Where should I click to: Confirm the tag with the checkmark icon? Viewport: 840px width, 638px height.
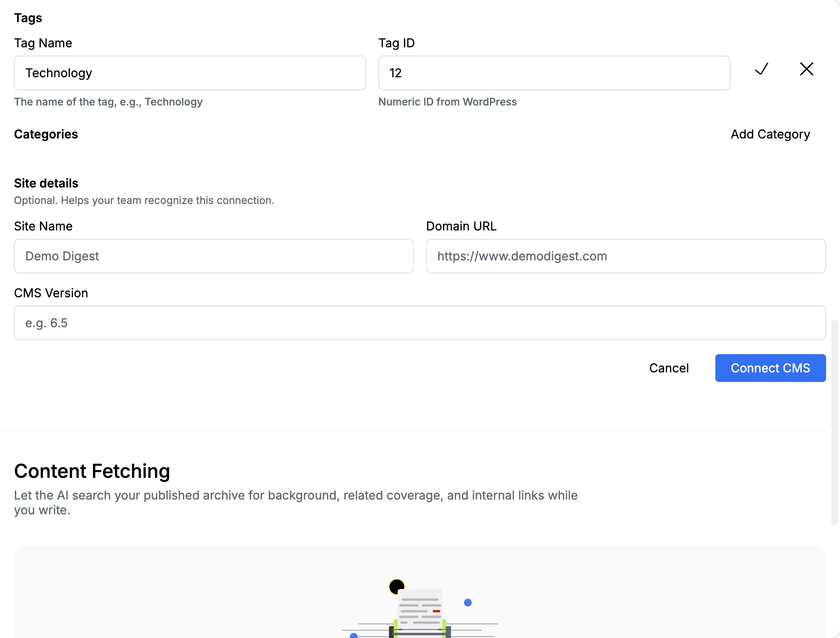pyautogui.click(x=761, y=69)
